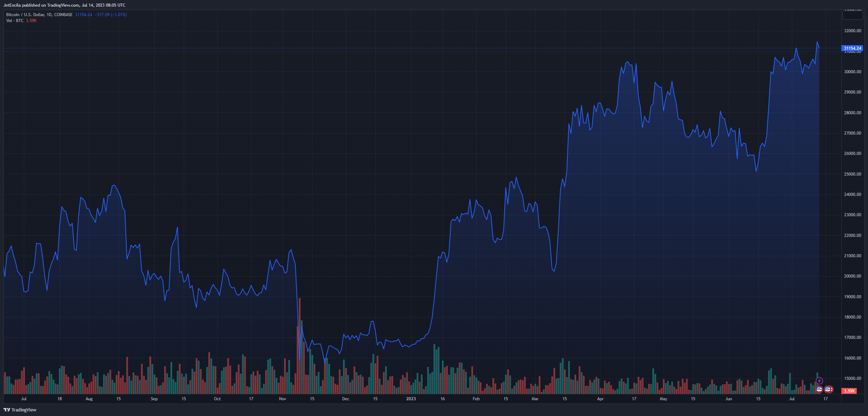Click the Bitcoin / U.S. Dollar symbol title
868x416 pixels.
[39, 15]
